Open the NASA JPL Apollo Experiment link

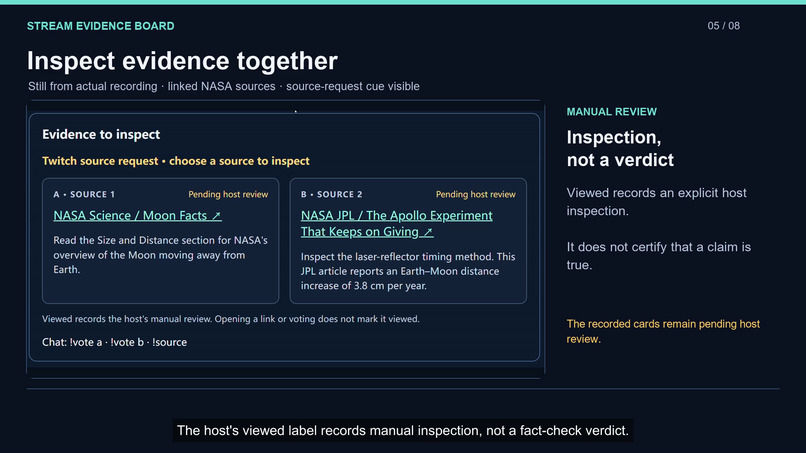(396, 223)
